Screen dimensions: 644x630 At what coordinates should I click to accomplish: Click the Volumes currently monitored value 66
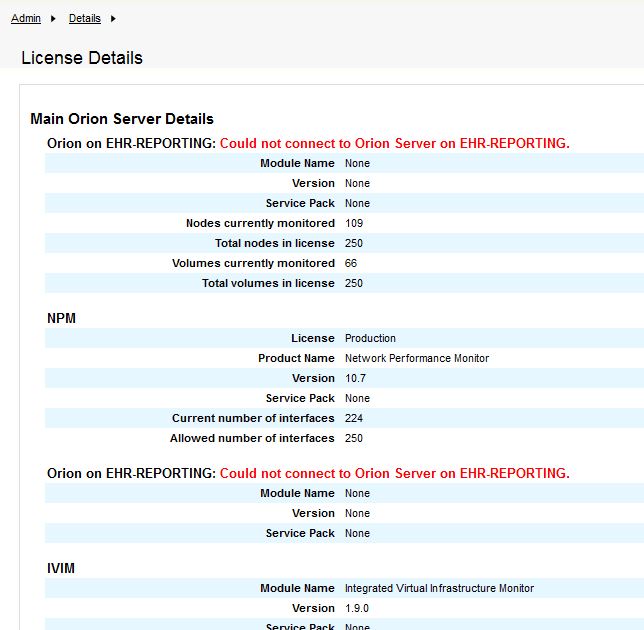click(x=351, y=263)
